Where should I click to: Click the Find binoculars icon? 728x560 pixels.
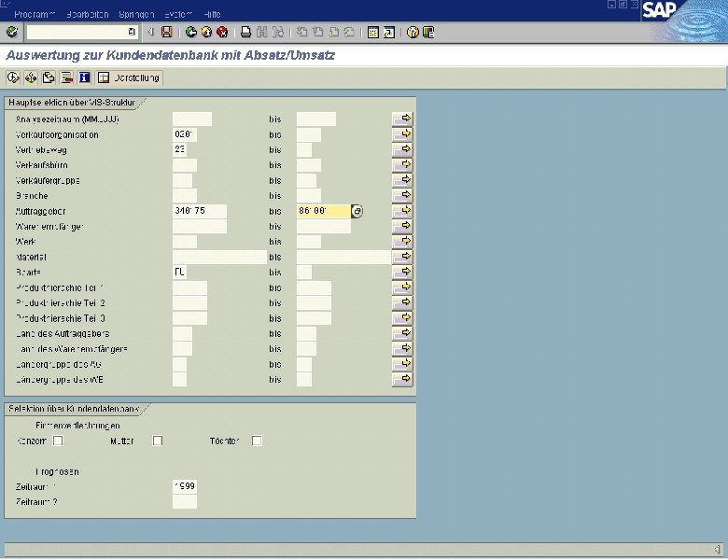point(262,32)
